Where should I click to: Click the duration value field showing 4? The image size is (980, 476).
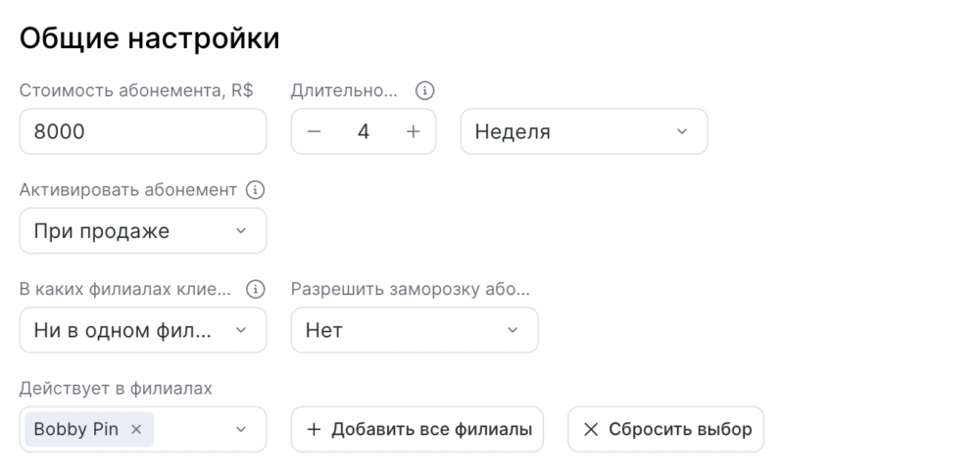(x=364, y=131)
